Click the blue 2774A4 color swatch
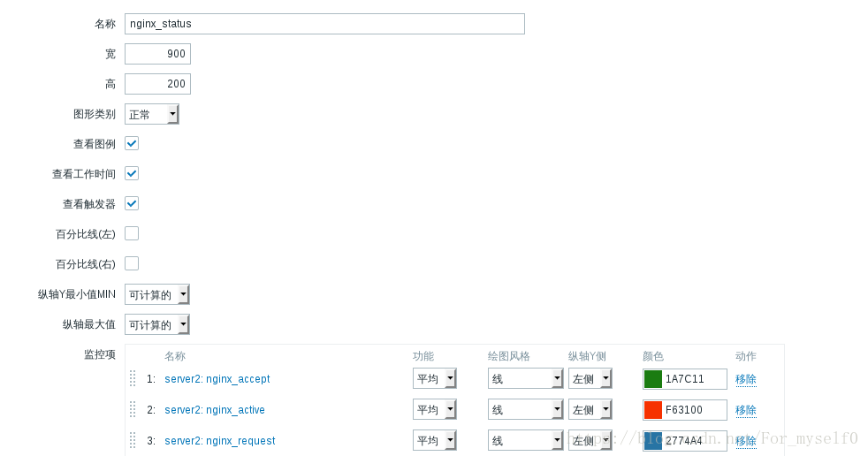The height and width of the screenshot is (456, 868). tap(653, 441)
